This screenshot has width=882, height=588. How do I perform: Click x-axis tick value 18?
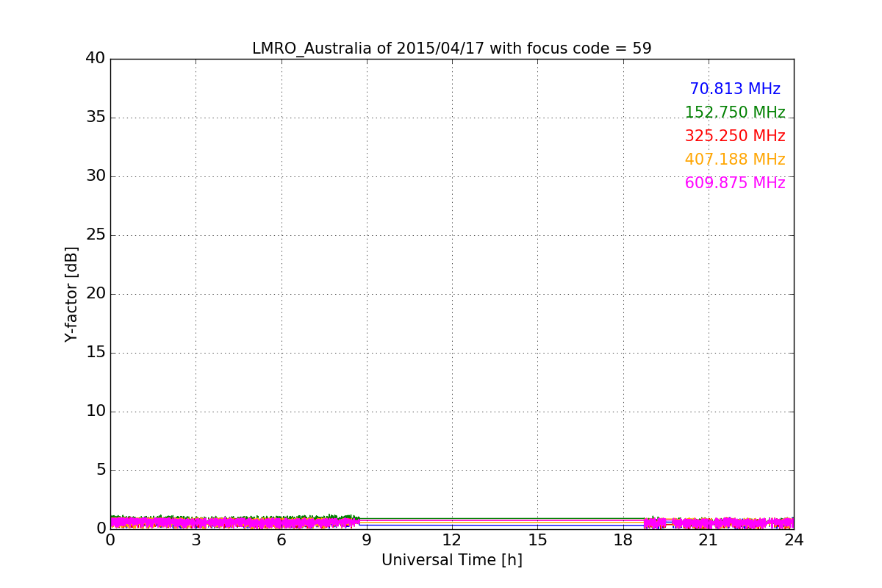pos(623,540)
